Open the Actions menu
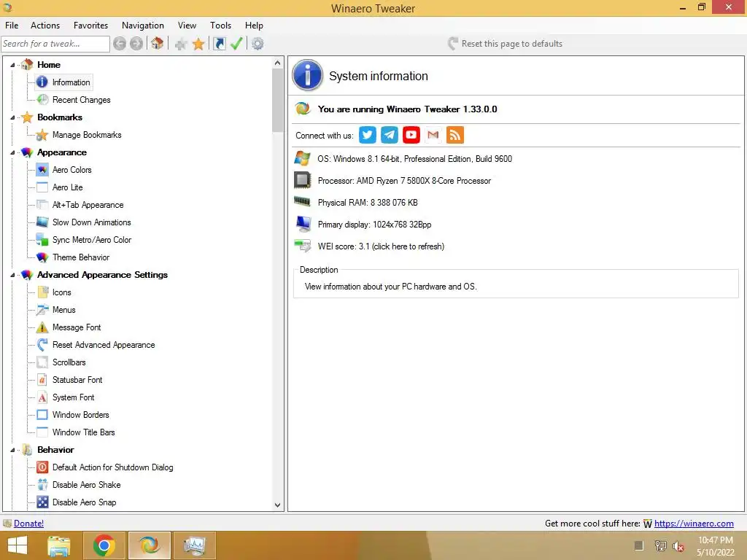 pos(45,26)
